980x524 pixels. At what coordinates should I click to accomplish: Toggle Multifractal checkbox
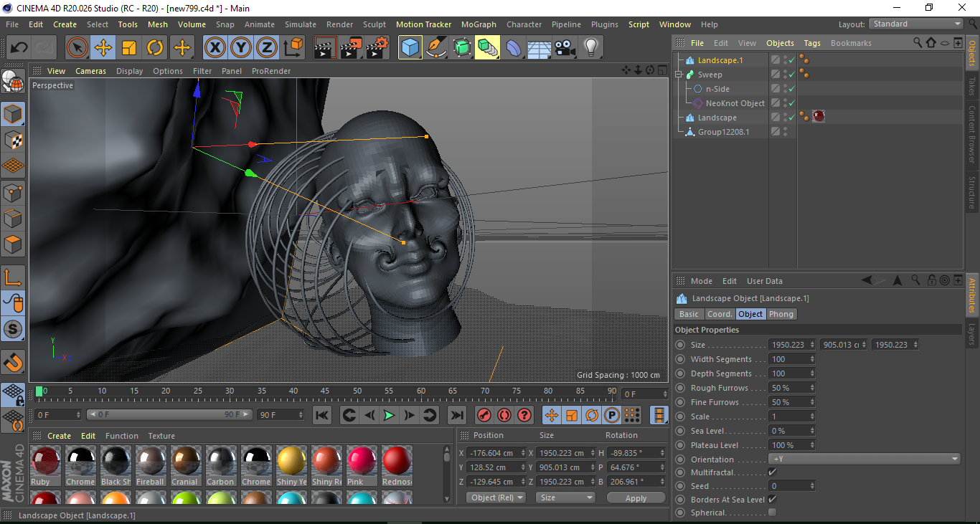[772, 472]
